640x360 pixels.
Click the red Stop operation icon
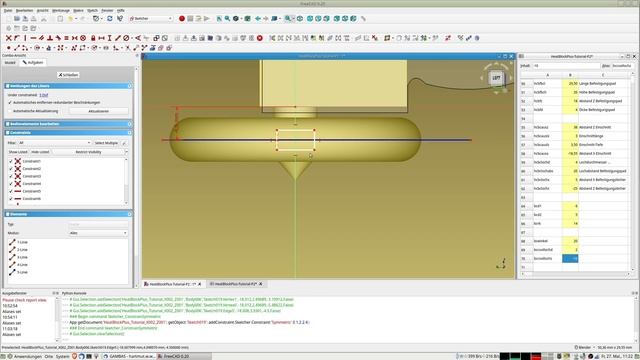point(260,38)
